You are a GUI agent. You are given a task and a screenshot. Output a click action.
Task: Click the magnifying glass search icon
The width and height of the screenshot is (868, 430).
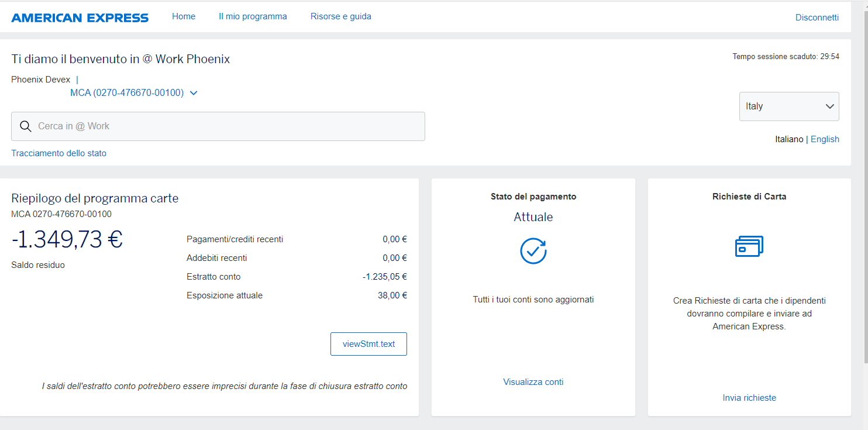click(x=26, y=126)
